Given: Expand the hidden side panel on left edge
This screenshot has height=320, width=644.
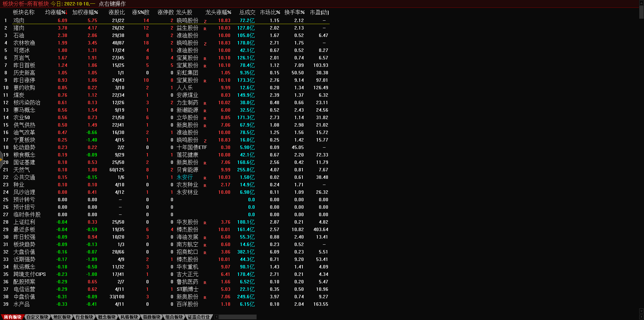Looking at the screenshot, I should click(1, 159).
